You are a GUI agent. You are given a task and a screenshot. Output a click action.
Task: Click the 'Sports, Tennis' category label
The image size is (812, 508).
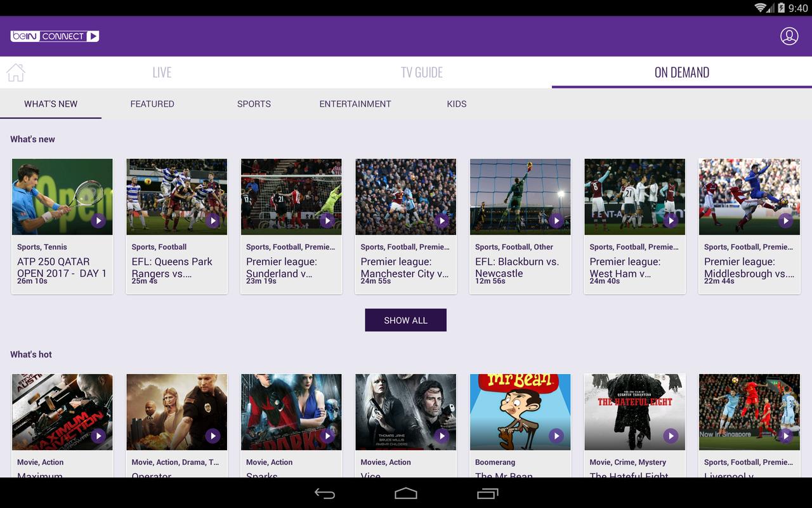[x=42, y=247]
